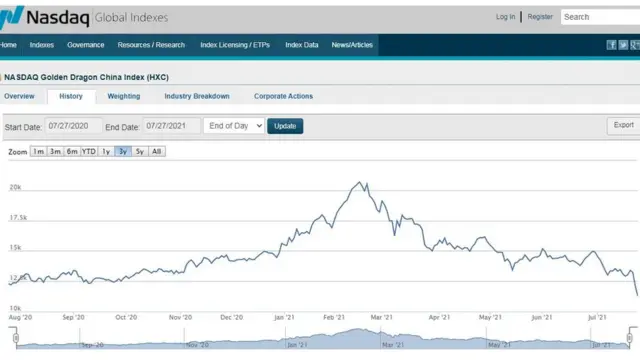
Task: Open the Facebook social icon
Action: [x=611, y=45]
